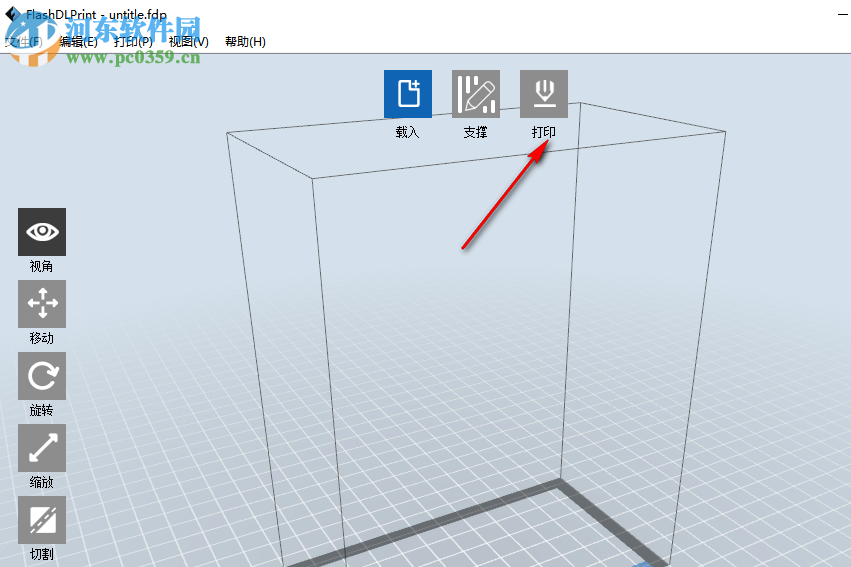Select the 移动 (Move) tool
The height and width of the screenshot is (567, 851).
point(42,304)
